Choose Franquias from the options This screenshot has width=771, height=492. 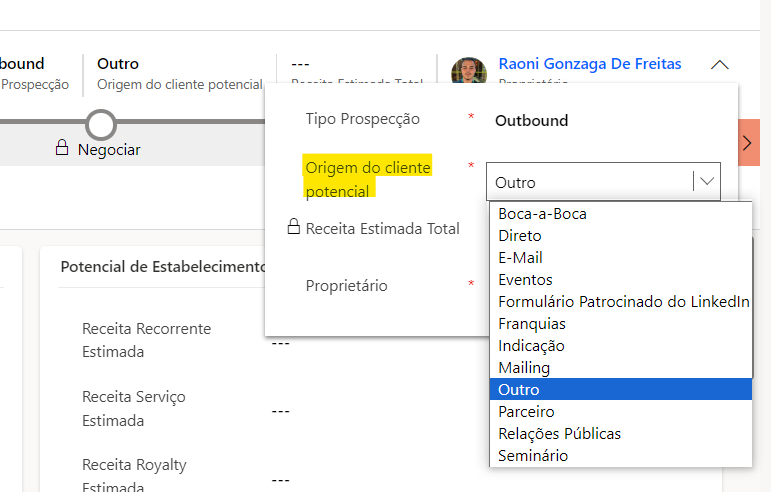[x=532, y=324]
